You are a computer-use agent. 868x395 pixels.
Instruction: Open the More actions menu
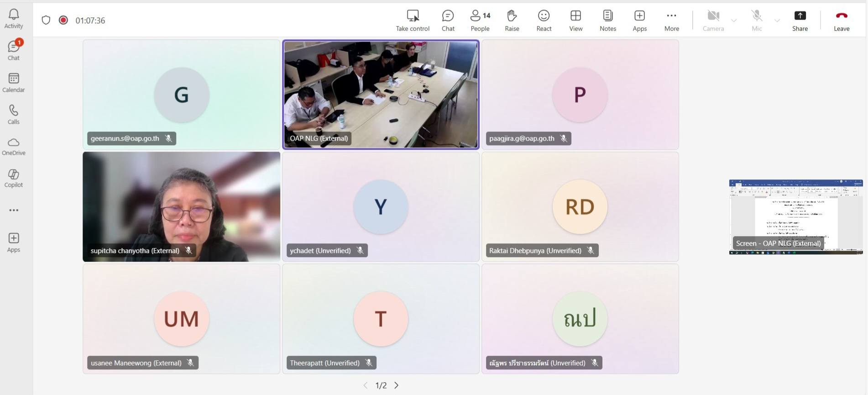point(671,21)
